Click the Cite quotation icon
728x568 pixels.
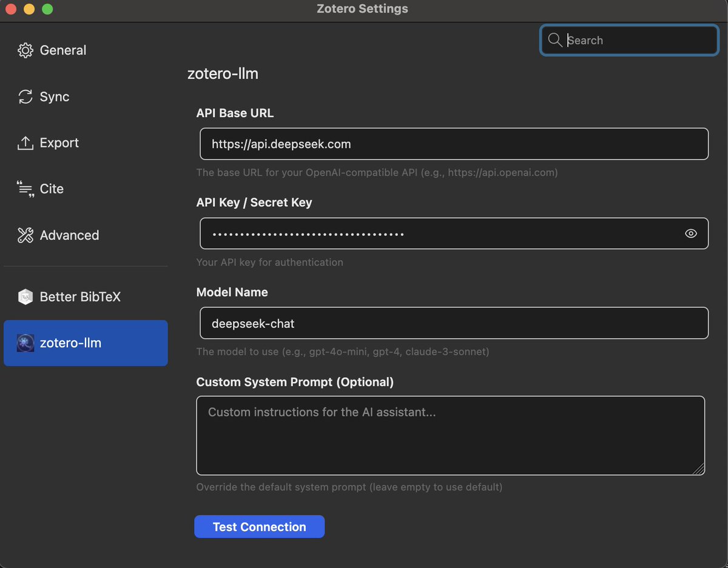coord(25,189)
